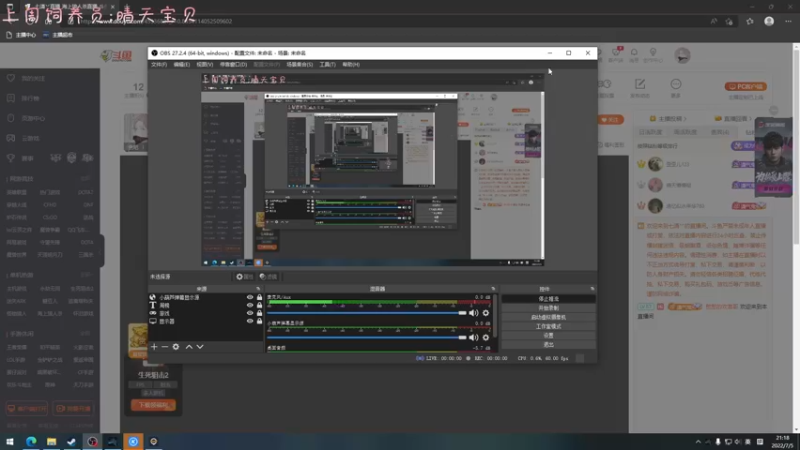Open the 文件(F) menu in OBS
This screenshot has height=450, width=800.
[x=159, y=65]
